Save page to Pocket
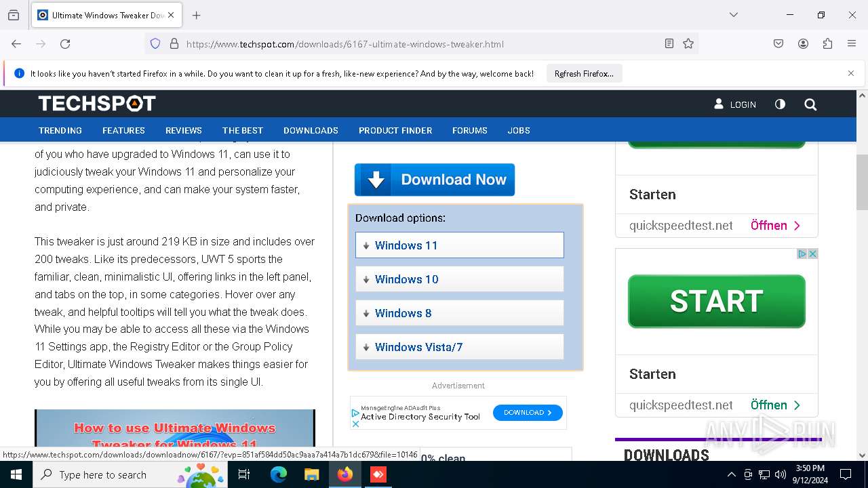This screenshot has width=868, height=488. point(778,44)
